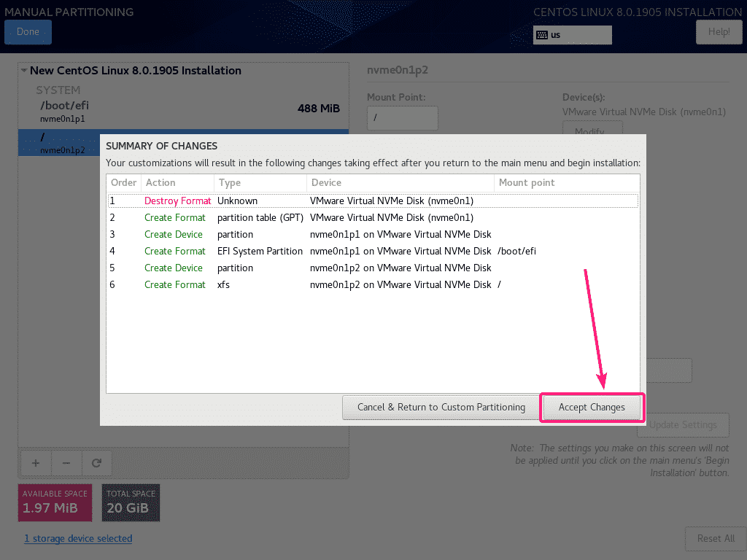Select the Destroy Format row

(373, 201)
